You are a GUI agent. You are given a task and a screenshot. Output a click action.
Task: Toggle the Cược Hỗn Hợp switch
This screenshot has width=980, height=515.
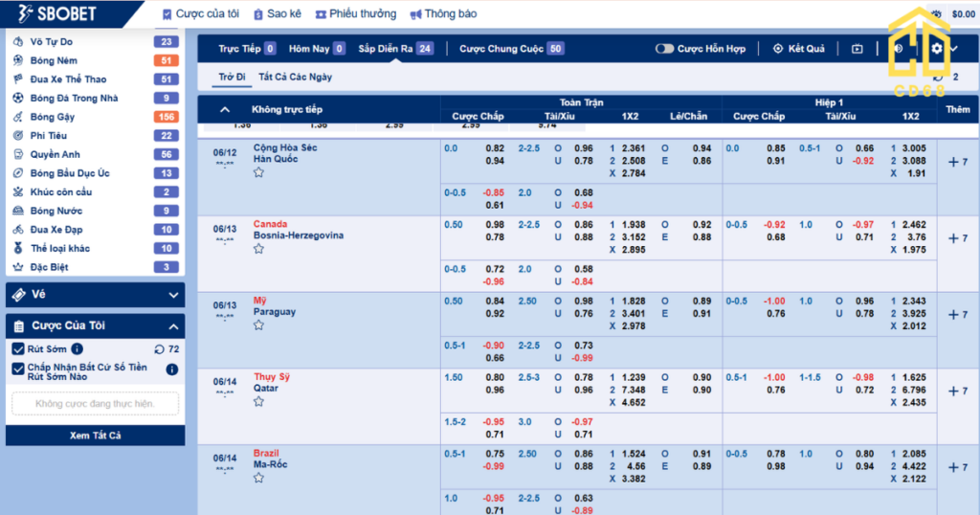point(664,49)
